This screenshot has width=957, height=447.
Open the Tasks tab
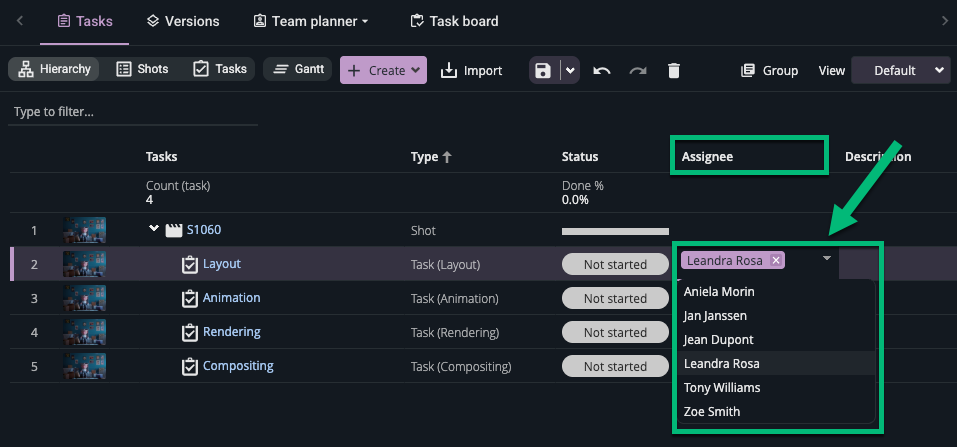tap(85, 21)
